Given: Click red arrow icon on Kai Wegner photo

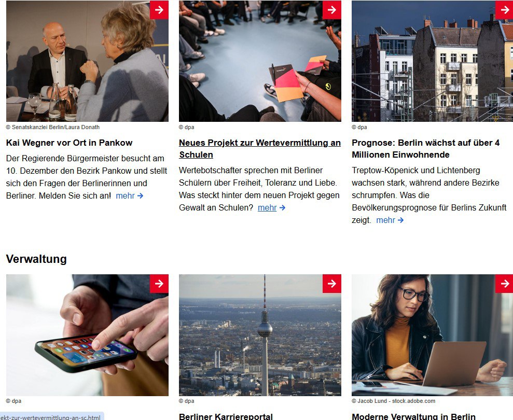Looking at the screenshot, I should tap(159, 10).
